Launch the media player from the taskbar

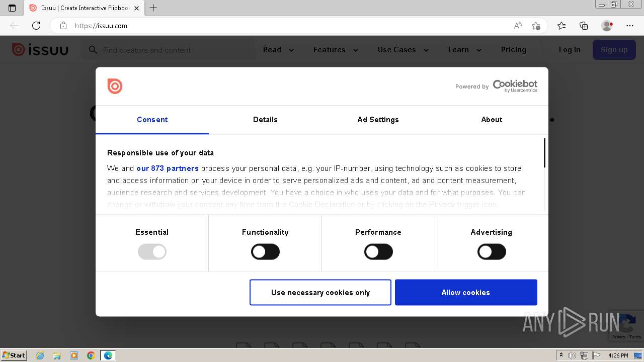74,355
